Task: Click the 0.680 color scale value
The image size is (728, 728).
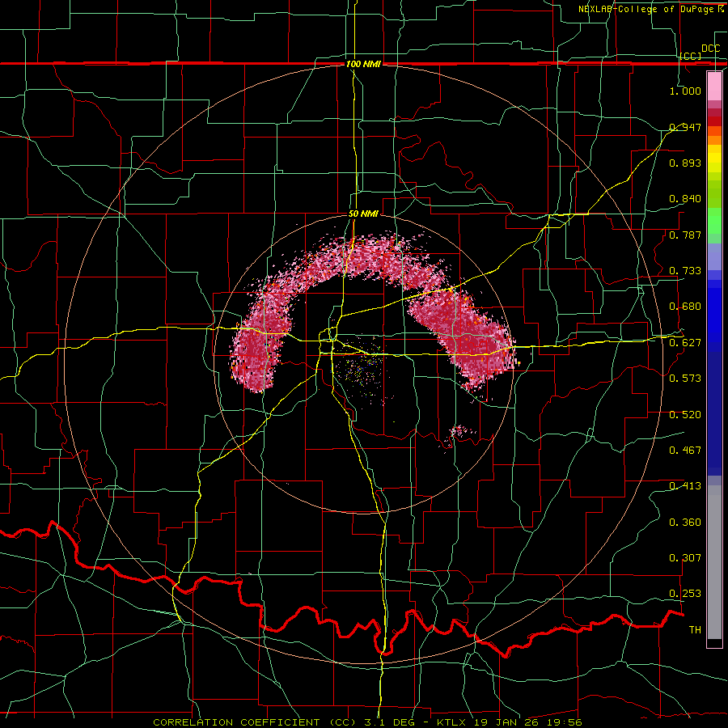Action: coord(685,307)
